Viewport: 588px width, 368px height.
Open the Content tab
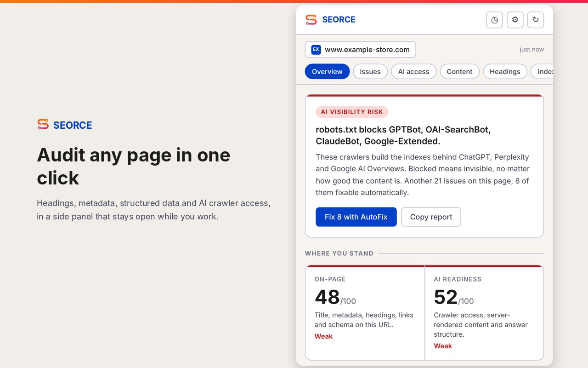[x=459, y=71]
